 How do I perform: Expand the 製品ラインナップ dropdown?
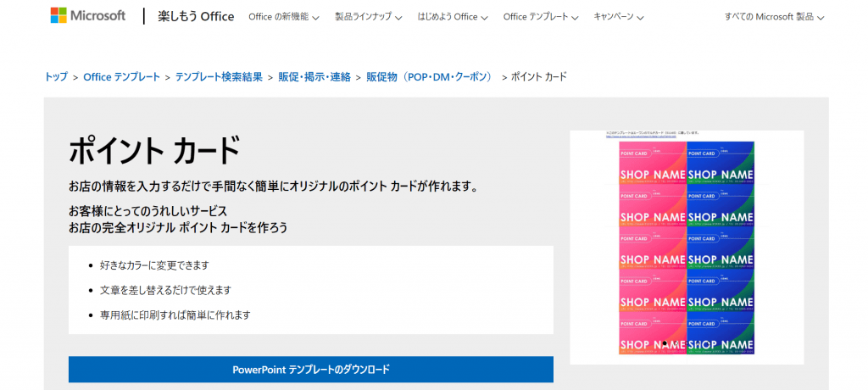click(369, 17)
